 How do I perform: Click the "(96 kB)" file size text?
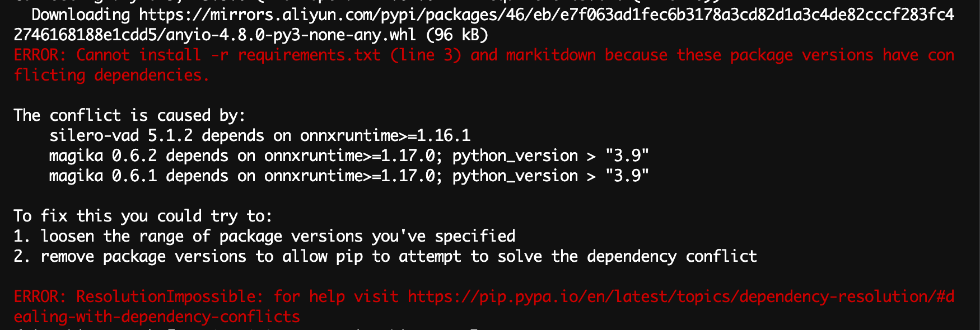457,35
